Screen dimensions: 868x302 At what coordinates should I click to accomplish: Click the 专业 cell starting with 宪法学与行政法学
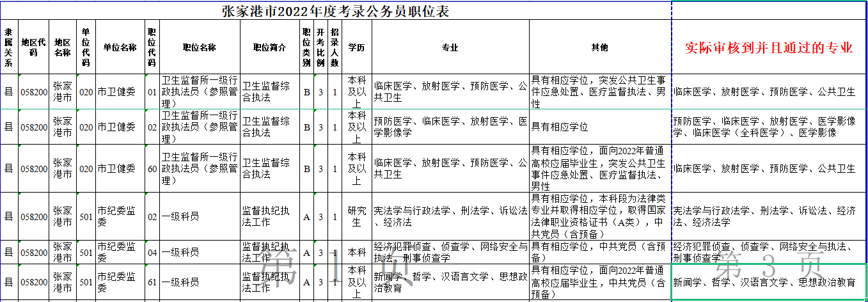450,217
